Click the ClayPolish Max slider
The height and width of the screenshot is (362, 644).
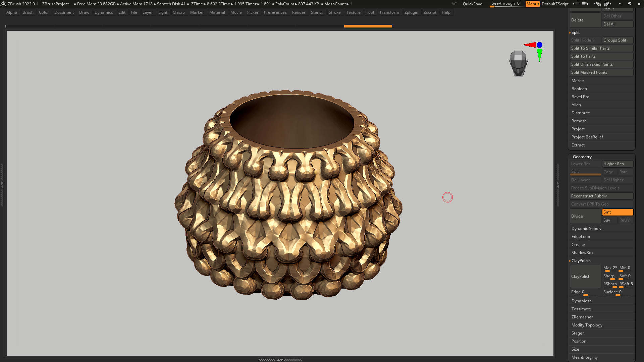pyautogui.click(x=610, y=268)
